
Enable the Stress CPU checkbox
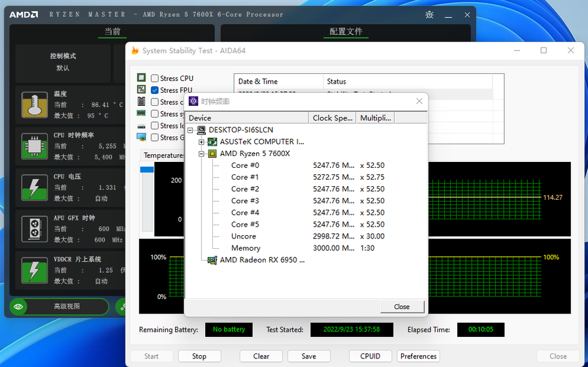click(x=155, y=78)
